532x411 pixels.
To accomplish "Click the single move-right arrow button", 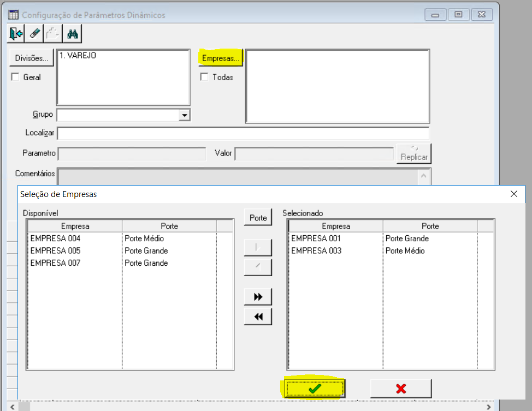I will tap(258, 248).
